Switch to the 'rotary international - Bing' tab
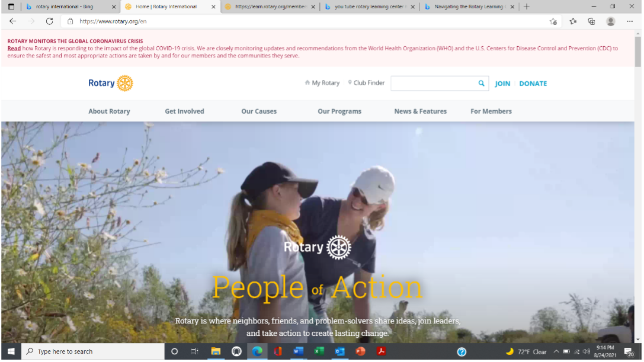The height and width of the screenshot is (362, 644). pyautogui.click(x=64, y=7)
